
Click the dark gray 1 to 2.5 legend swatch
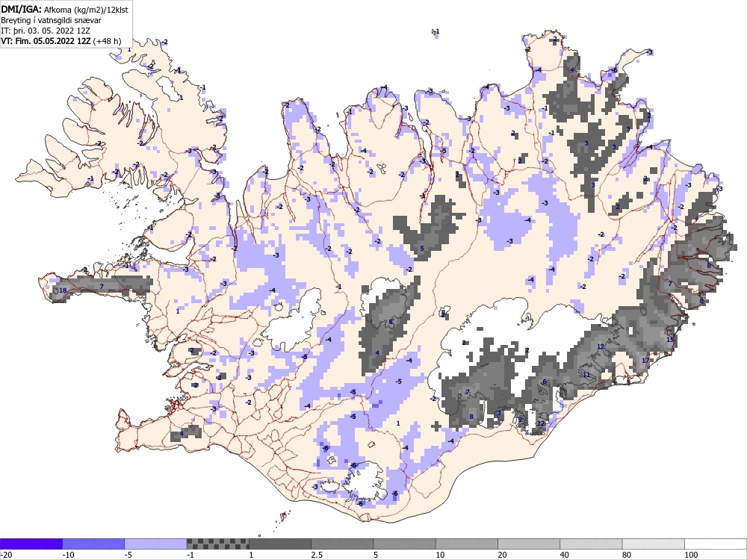click(280, 544)
